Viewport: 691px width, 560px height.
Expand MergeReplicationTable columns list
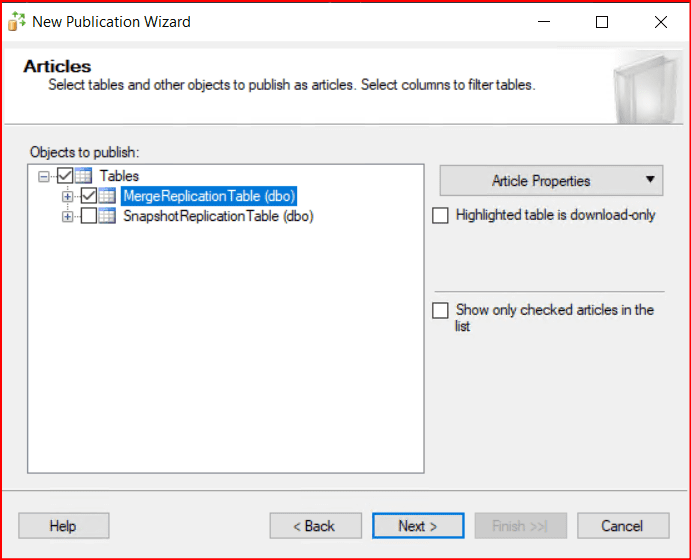click(x=68, y=196)
